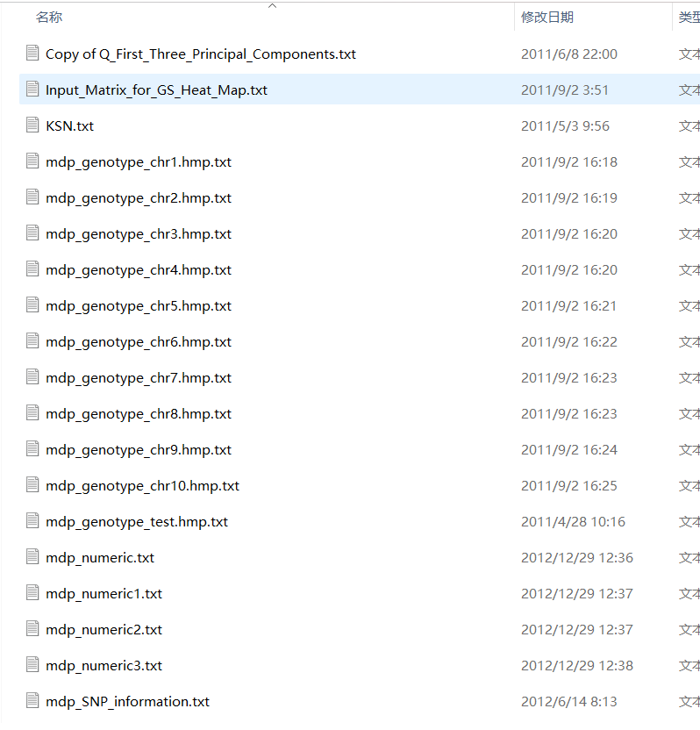Image resolution: width=700 pixels, height=730 pixels.
Task: Click the date 2011/9/2 3:51
Action: pyautogui.click(x=565, y=89)
